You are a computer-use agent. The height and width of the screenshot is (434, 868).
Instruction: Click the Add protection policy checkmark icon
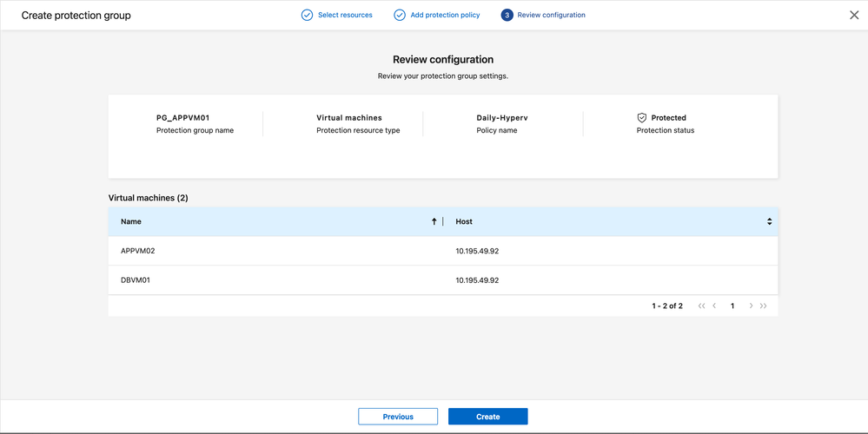(x=400, y=15)
